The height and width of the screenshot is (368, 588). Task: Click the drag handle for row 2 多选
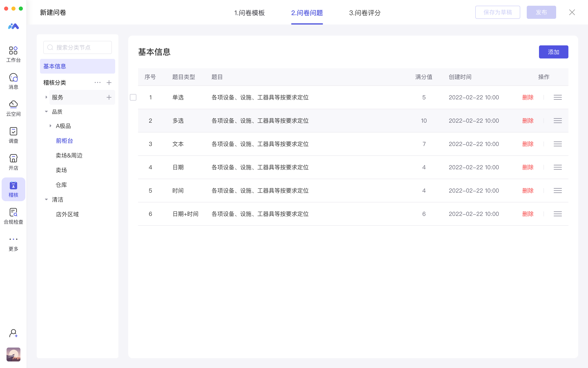point(558,121)
